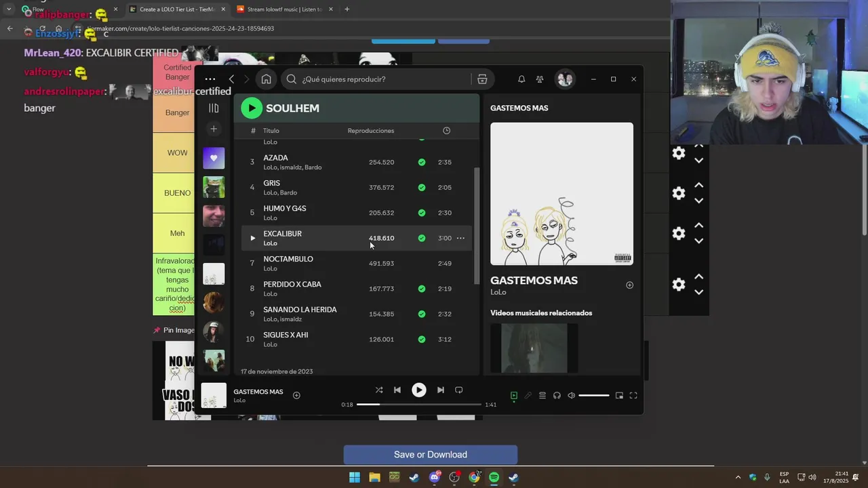This screenshot has width=868, height=488.
Task: Toggle saved checkmark for AZADA
Action: (x=422, y=162)
